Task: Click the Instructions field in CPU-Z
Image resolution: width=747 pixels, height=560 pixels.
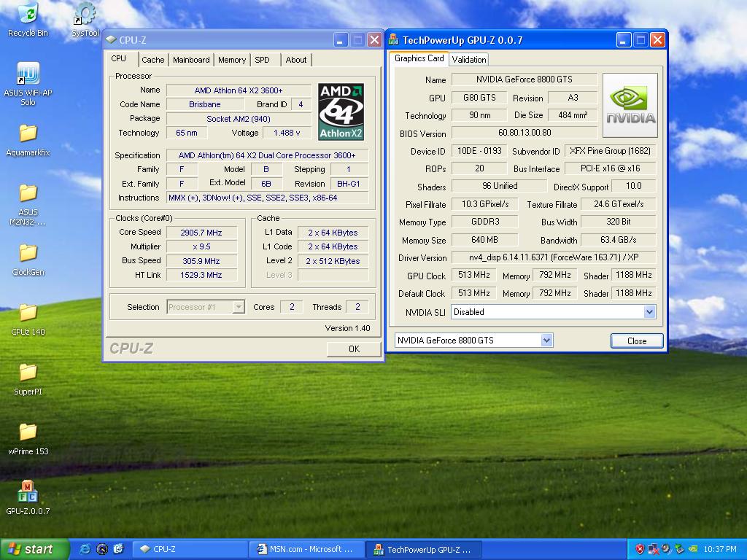Action: [x=267, y=198]
